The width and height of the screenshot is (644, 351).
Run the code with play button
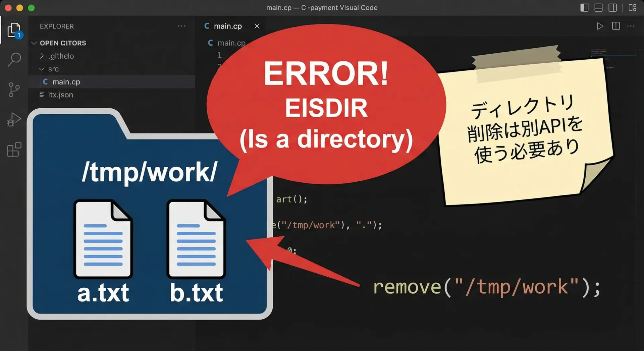(600, 26)
